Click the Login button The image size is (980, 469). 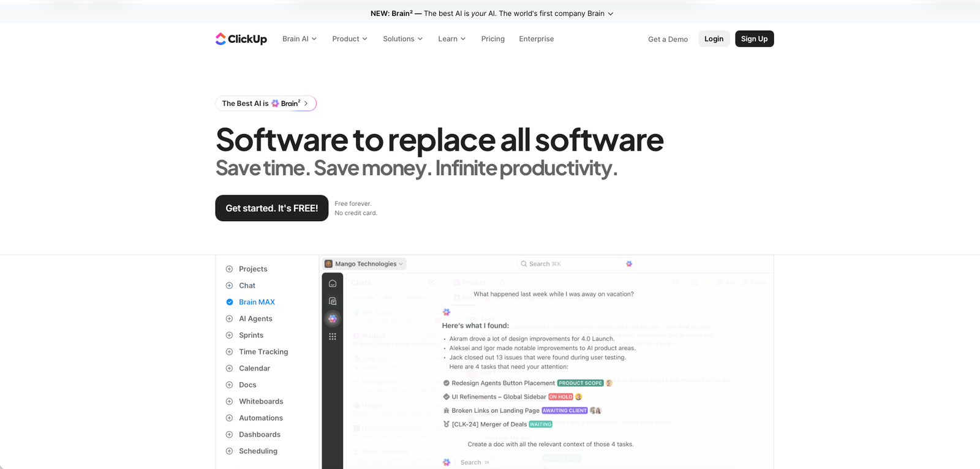tap(714, 39)
